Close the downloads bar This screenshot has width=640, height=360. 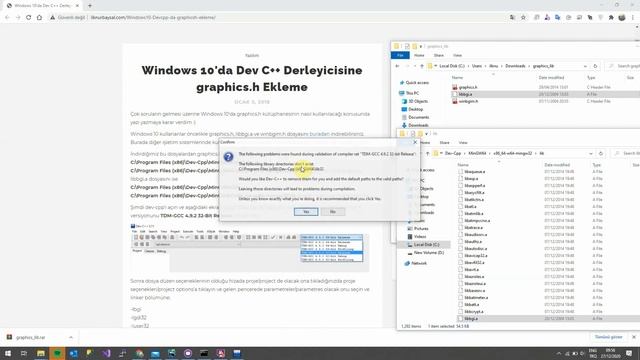(x=633, y=337)
